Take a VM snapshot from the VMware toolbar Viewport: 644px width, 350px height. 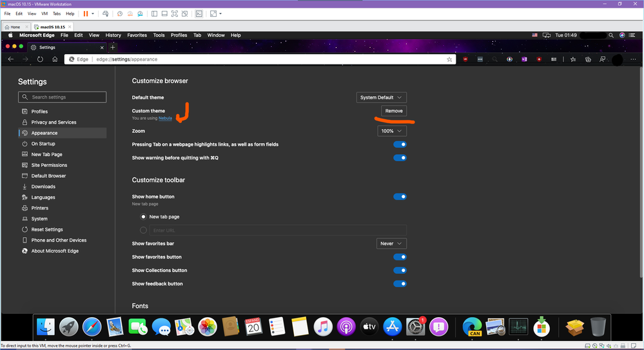(120, 14)
